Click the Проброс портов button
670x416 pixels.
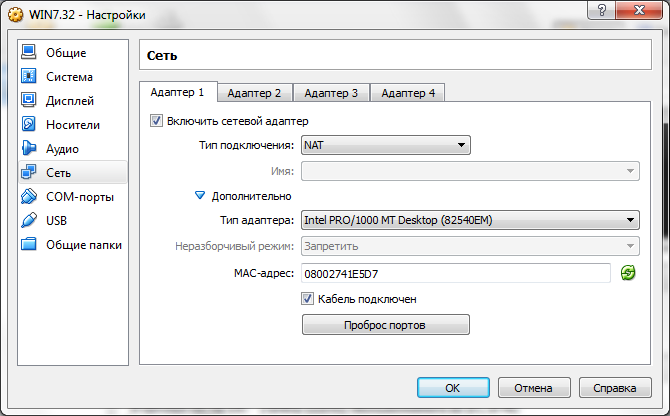385,325
